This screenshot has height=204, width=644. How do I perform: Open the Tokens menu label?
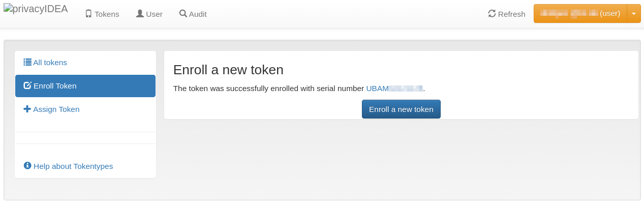107,14
